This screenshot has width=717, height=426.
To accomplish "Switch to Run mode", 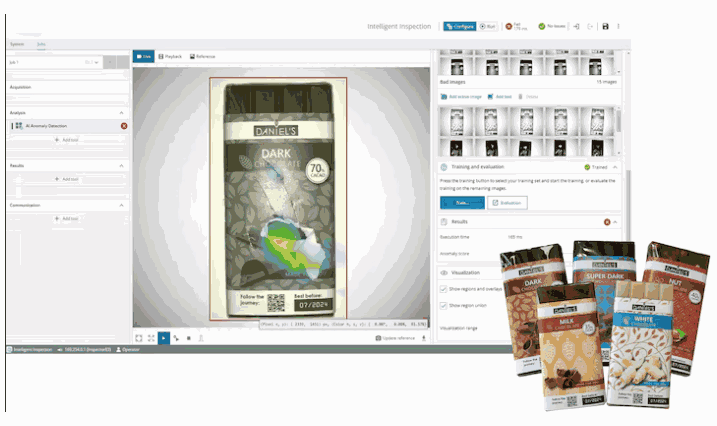I will point(488,26).
